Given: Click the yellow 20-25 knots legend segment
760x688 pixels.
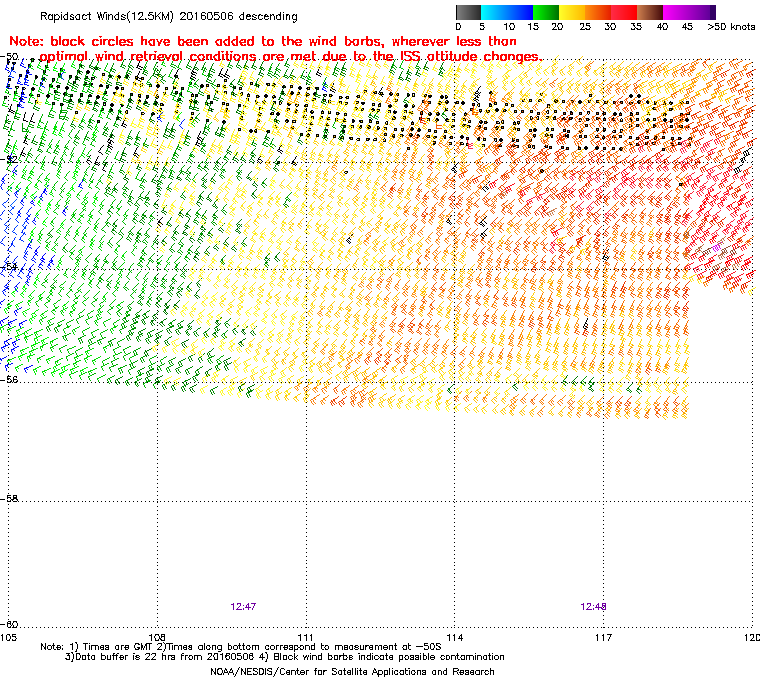Looking at the screenshot, I should (572, 12).
